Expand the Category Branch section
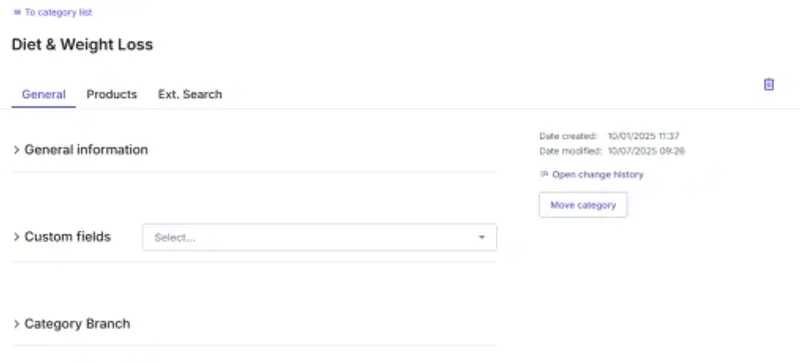The image size is (800, 363). pos(71,324)
